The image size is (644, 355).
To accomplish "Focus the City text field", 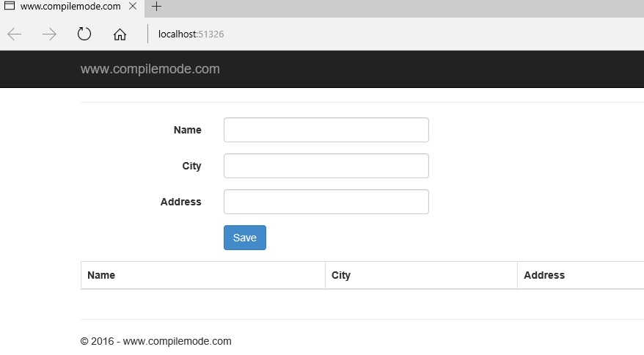I will pyautogui.click(x=326, y=166).
